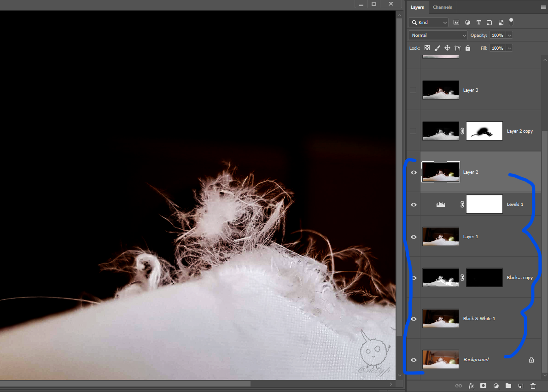Lock transparent pixels checkerboard icon
The height and width of the screenshot is (392, 548).
pos(427,48)
